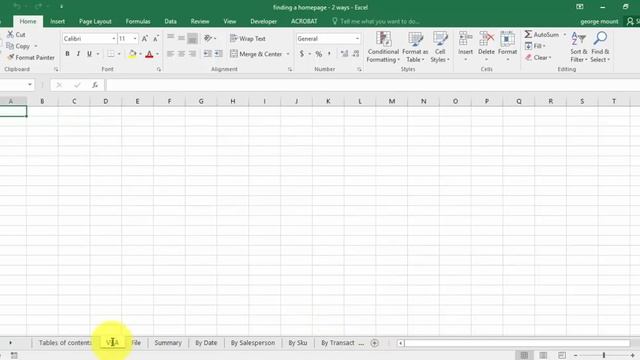The height and width of the screenshot is (360, 640).
Task: Open Clear dropdown in Editing group
Action: [x=538, y=58]
